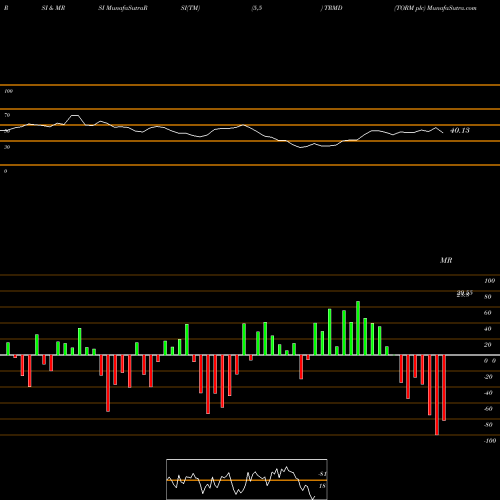Click the MR axis label 20
The image size is (500, 500).
pyautogui.click(x=488, y=345)
